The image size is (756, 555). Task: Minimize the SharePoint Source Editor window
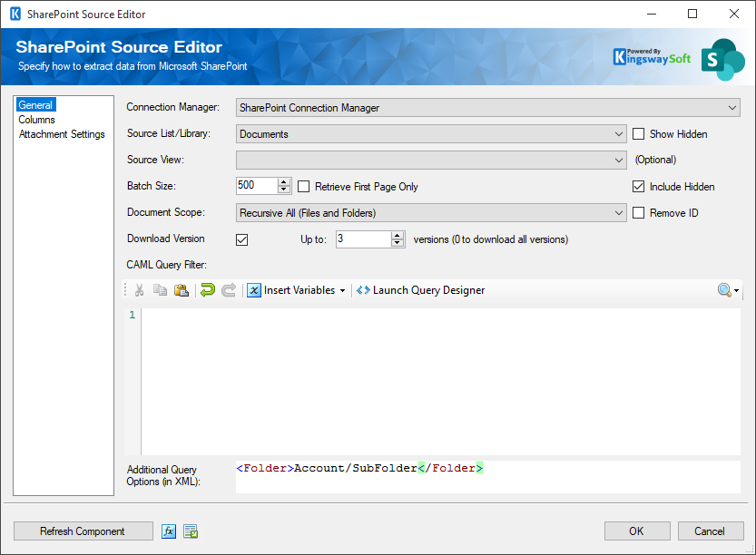click(652, 14)
